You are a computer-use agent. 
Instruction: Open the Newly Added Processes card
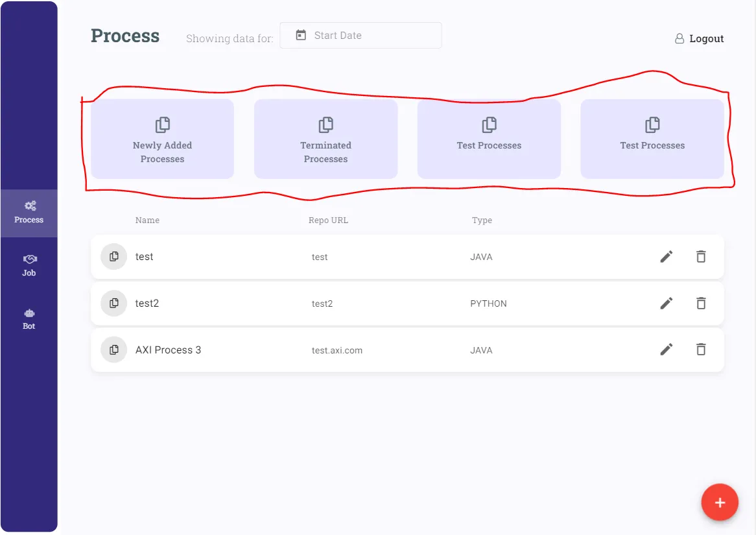tap(162, 139)
